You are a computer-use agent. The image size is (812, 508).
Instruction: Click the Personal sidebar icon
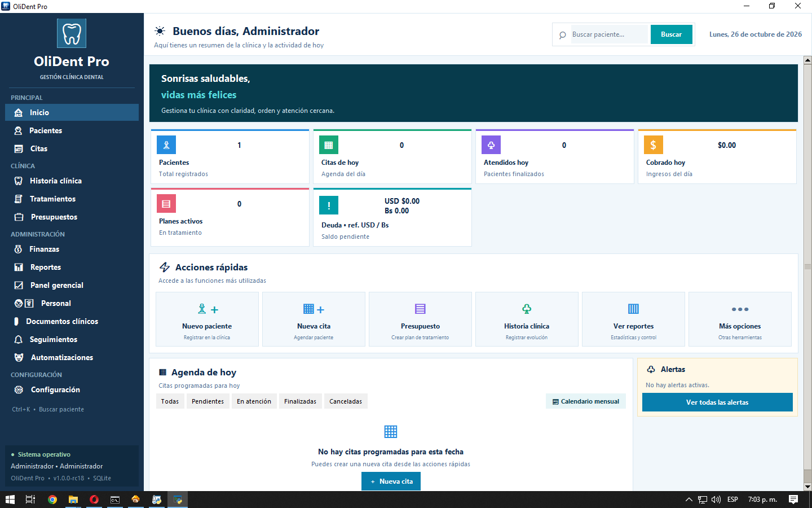24,303
